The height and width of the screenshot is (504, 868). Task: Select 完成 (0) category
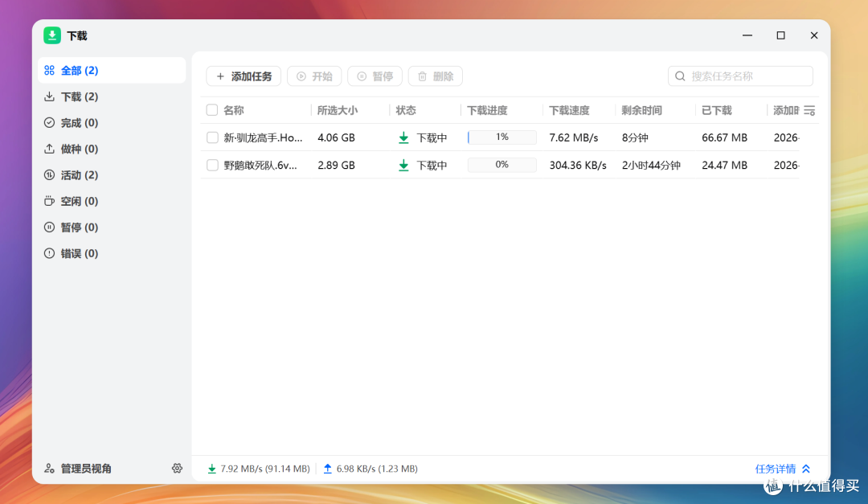(112, 123)
